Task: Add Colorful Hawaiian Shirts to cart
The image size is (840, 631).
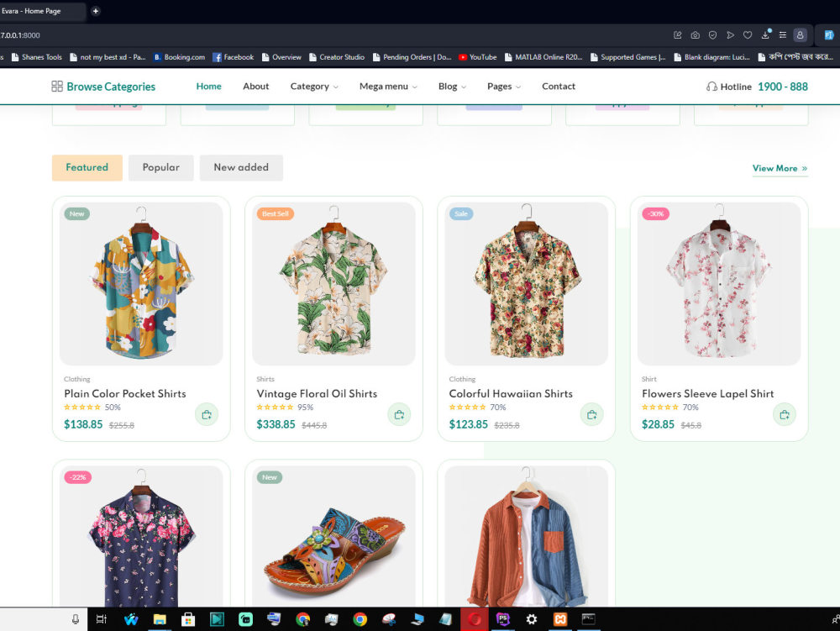Action: click(x=592, y=414)
